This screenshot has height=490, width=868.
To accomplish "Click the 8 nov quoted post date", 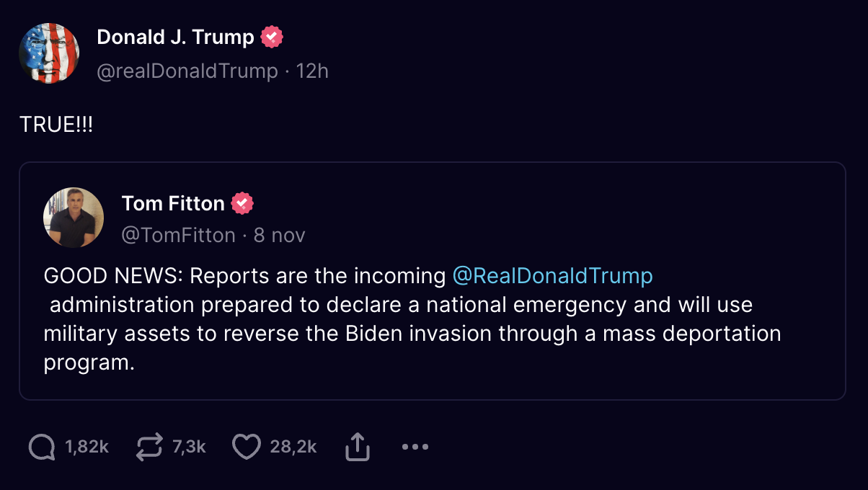I will tap(280, 235).
